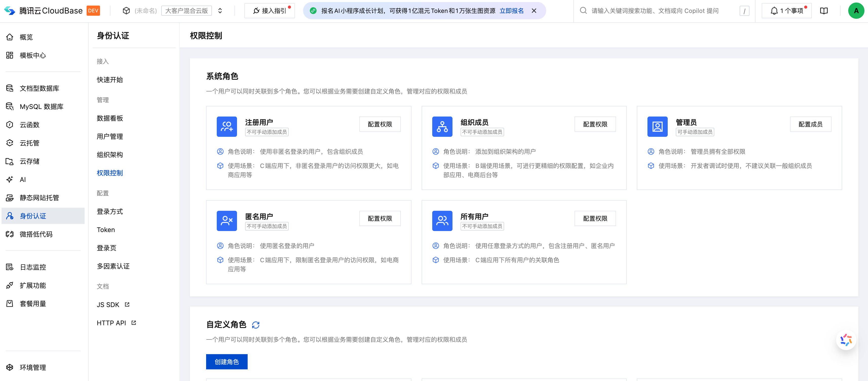This screenshot has height=381, width=868.
Task: Open the floating Copilot assistant icon
Action: [x=845, y=340]
